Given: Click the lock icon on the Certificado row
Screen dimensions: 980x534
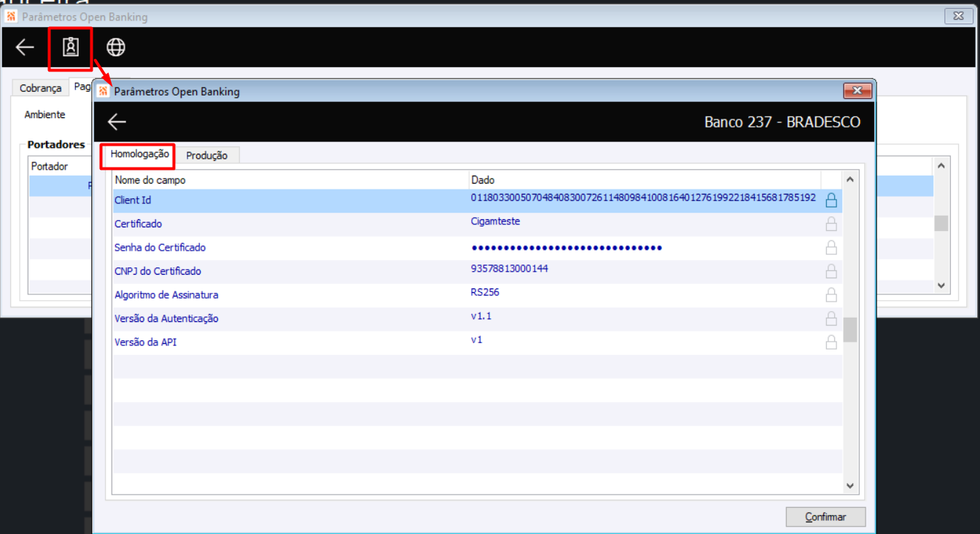Looking at the screenshot, I should pos(831,224).
